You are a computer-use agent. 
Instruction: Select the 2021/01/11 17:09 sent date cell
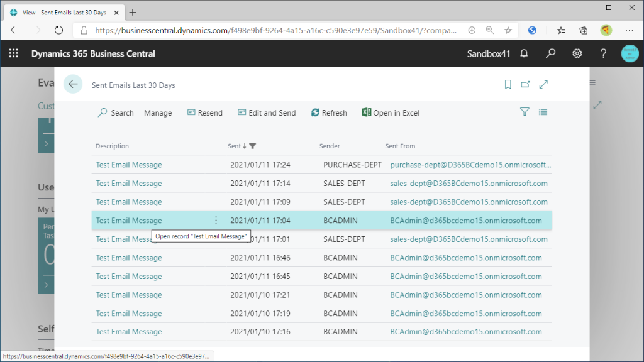click(260, 202)
